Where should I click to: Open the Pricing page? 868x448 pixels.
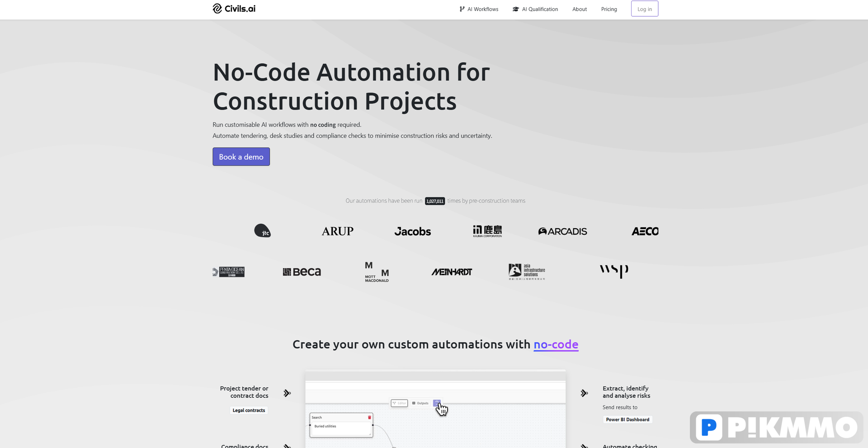click(x=609, y=9)
